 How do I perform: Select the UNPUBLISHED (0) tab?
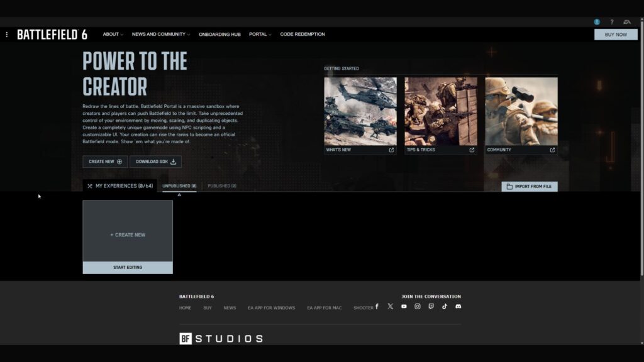tap(179, 186)
